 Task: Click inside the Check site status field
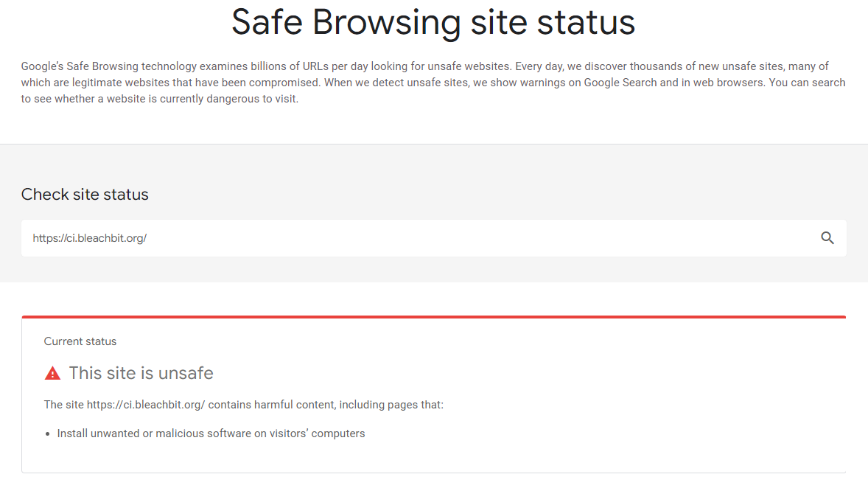point(368,237)
